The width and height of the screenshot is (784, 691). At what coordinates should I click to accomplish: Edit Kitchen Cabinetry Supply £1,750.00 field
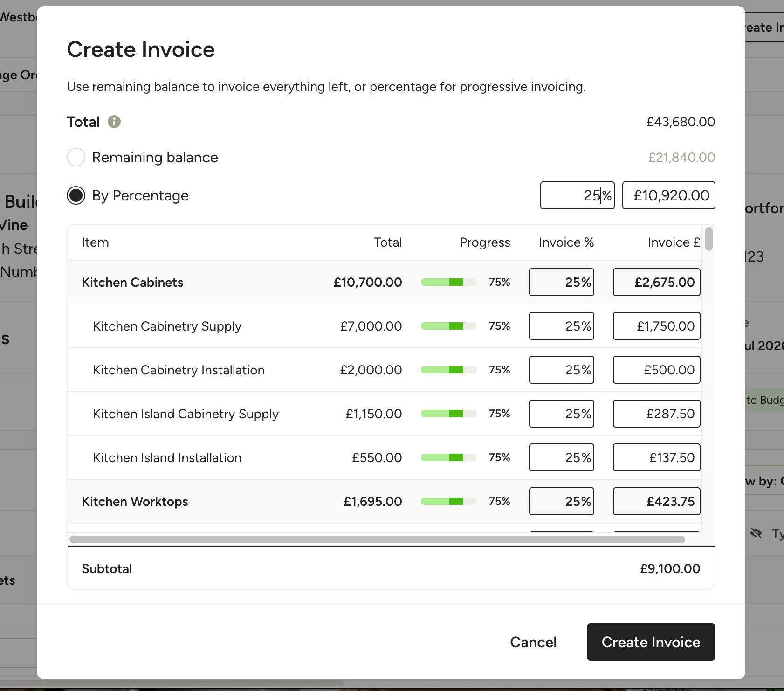point(656,326)
